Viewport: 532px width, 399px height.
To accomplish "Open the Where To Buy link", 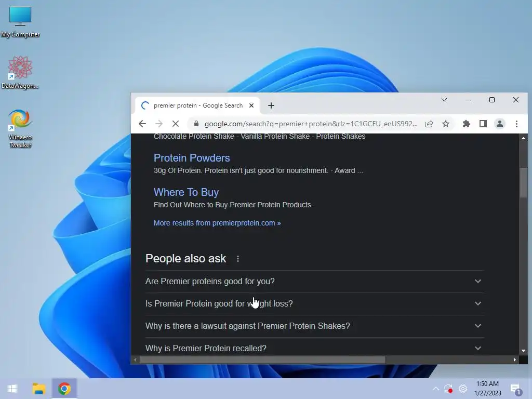I will pyautogui.click(x=187, y=192).
